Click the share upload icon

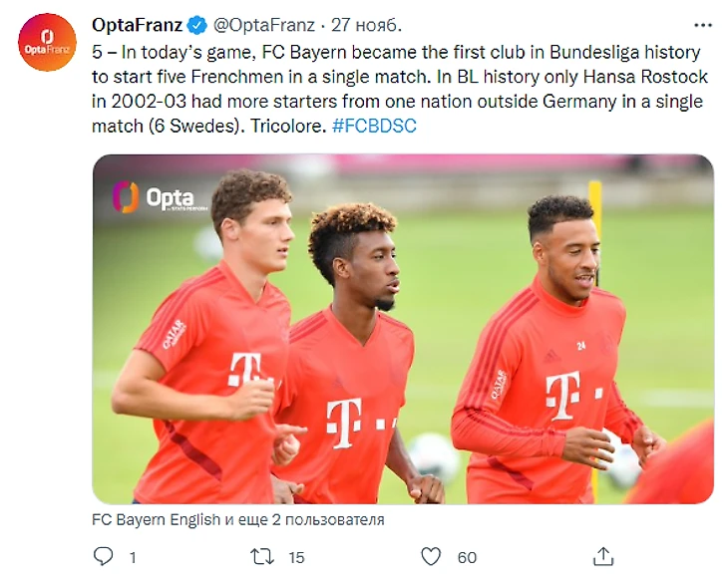(602, 556)
